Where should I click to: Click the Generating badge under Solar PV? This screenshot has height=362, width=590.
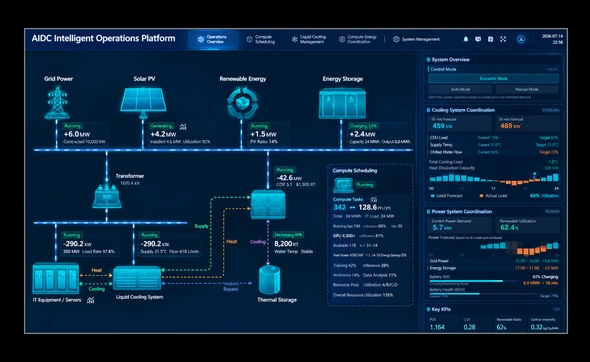click(x=161, y=126)
